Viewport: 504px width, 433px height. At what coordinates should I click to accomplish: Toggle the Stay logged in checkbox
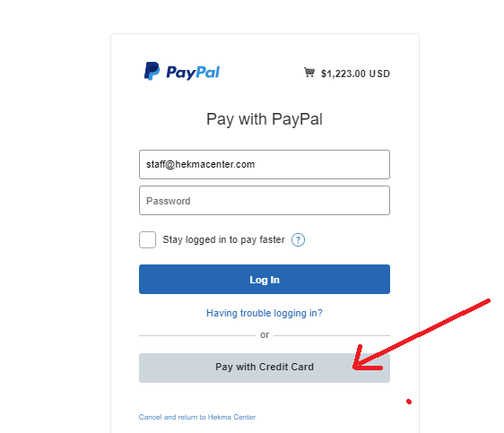pos(148,239)
